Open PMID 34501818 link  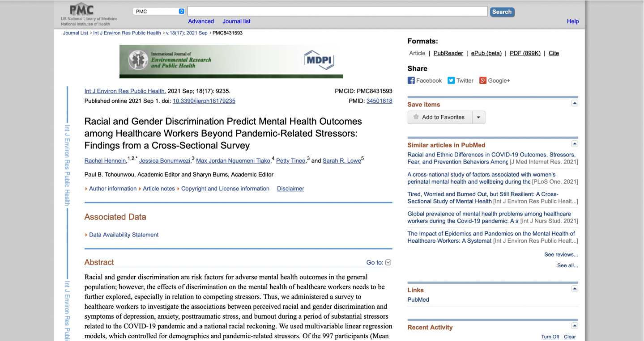point(380,101)
